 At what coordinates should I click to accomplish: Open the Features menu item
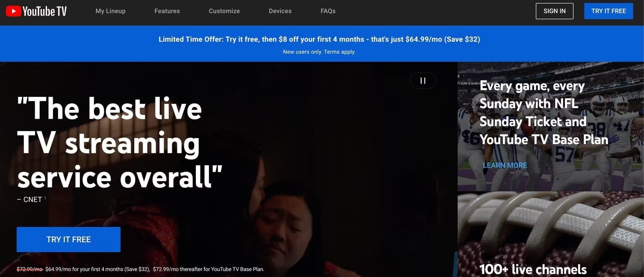click(167, 11)
